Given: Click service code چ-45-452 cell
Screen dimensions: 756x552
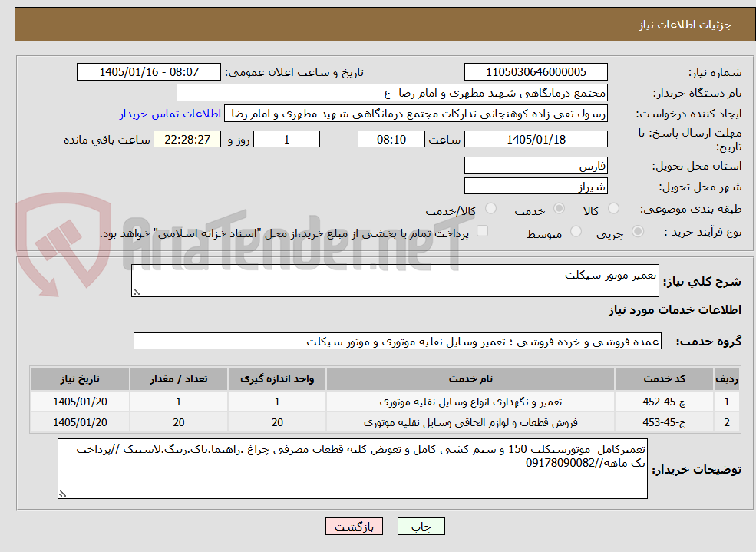Looking at the screenshot, I should pyautogui.click(x=664, y=402).
